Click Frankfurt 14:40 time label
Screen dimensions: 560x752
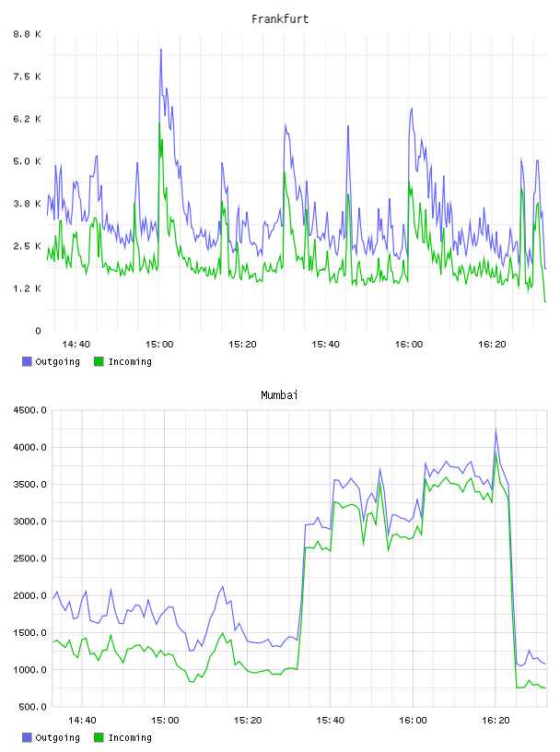(x=76, y=345)
